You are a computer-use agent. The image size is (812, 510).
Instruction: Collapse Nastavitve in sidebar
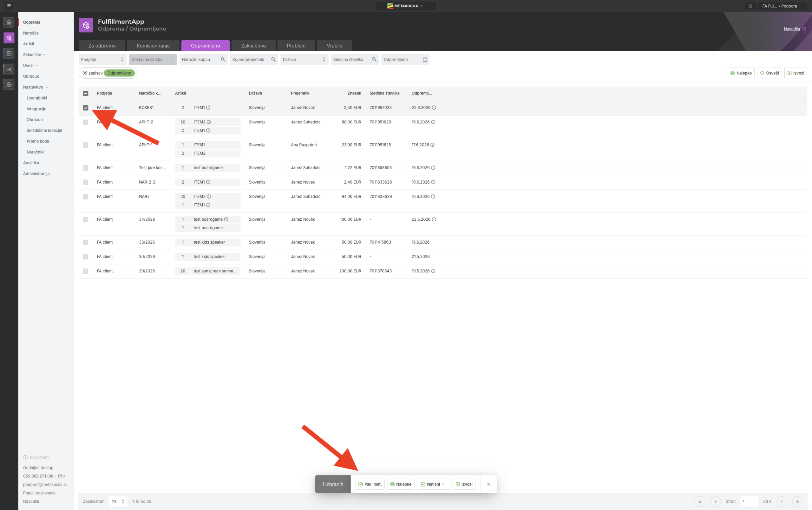point(36,87)
